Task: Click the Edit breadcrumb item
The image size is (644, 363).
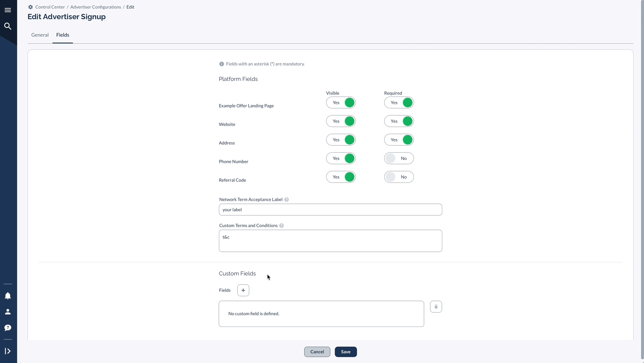Action: [x=130, y=7]
